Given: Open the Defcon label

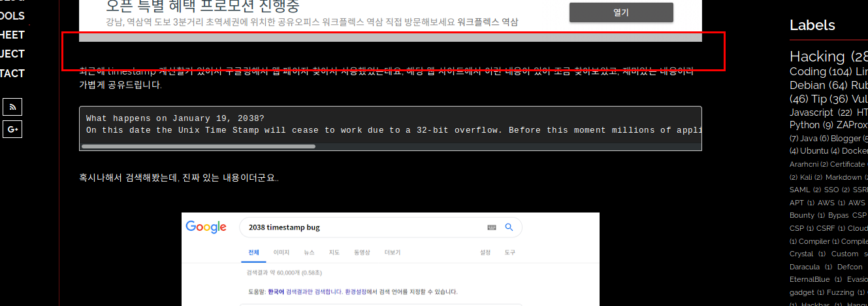Looking at the screenshot, I should [x=850, y=267].
